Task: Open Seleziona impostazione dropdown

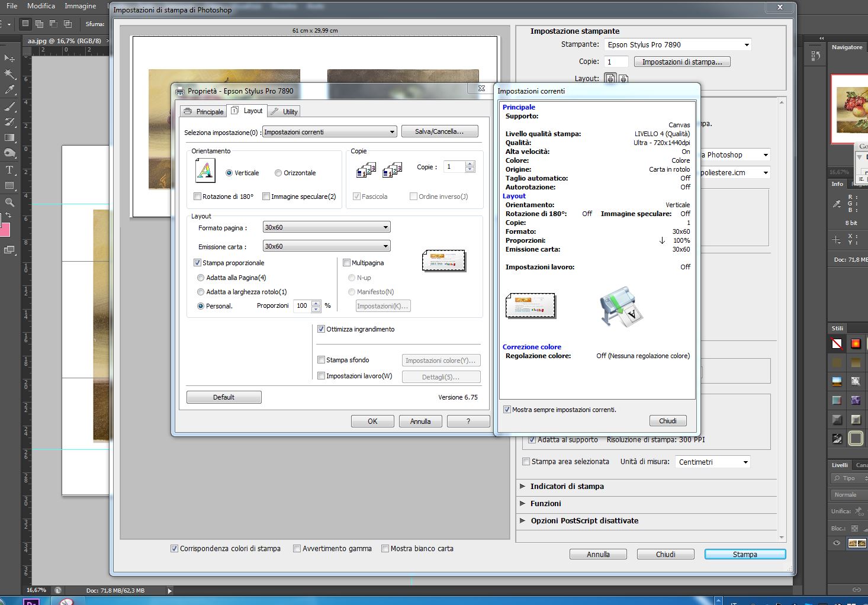Action: pyautogui.click(x=329, y=132)
